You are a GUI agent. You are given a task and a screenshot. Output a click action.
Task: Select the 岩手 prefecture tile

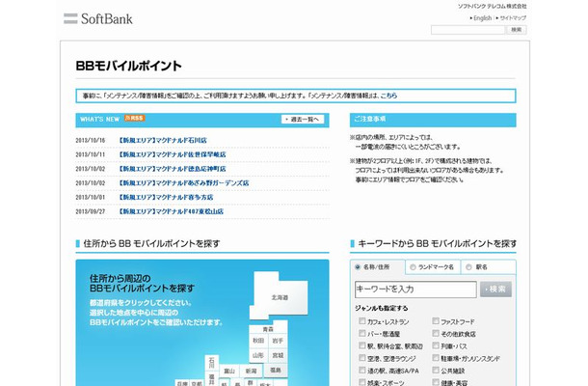278,341
